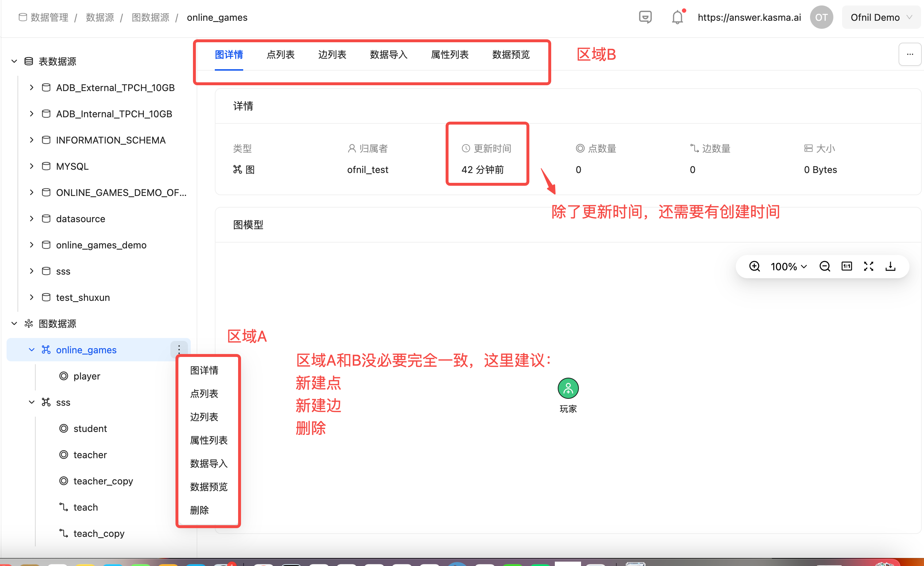
Task: Open the notification bell
Action: click(677, 17)
